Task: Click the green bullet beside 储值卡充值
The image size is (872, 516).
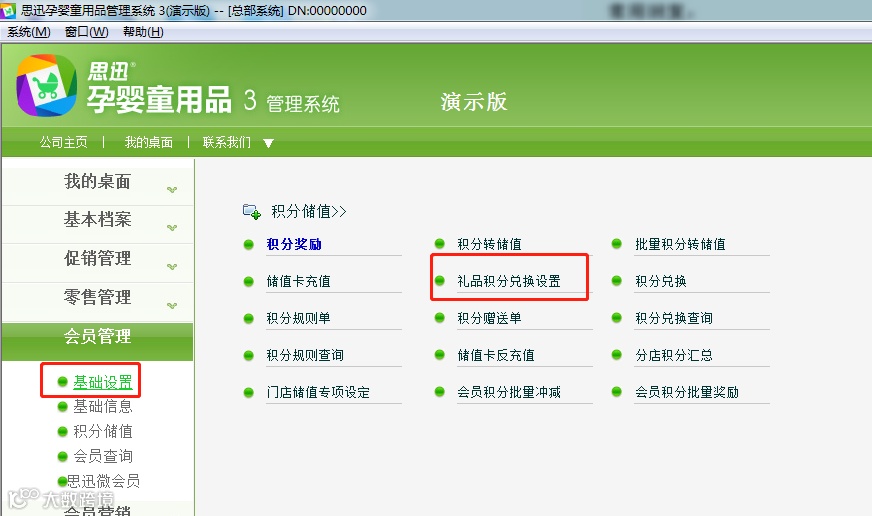Action: [249, 281]
